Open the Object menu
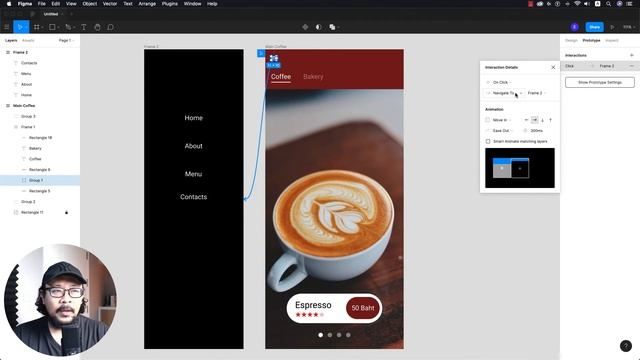 90,4
